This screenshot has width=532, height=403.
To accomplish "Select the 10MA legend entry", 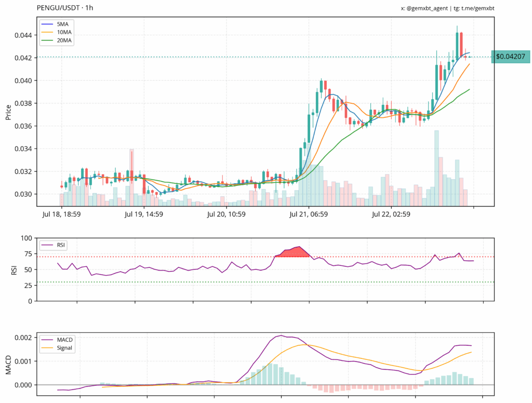I will [56, 32].
